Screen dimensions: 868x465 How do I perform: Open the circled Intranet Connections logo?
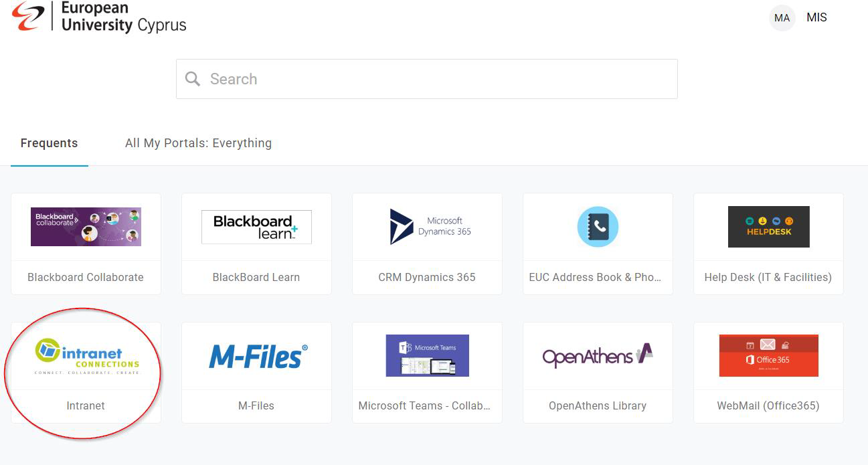[x=86, y=355]
